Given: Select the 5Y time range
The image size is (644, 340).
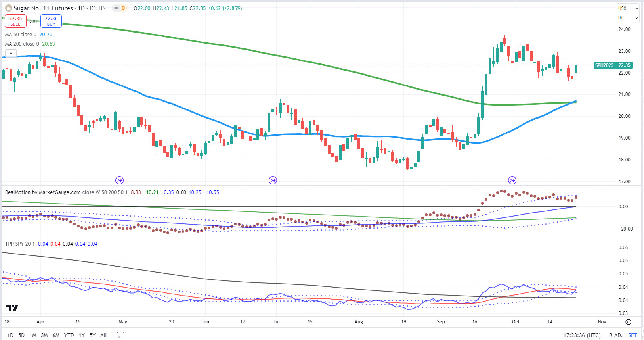Looking at the screenshot, I should (92, 335).
